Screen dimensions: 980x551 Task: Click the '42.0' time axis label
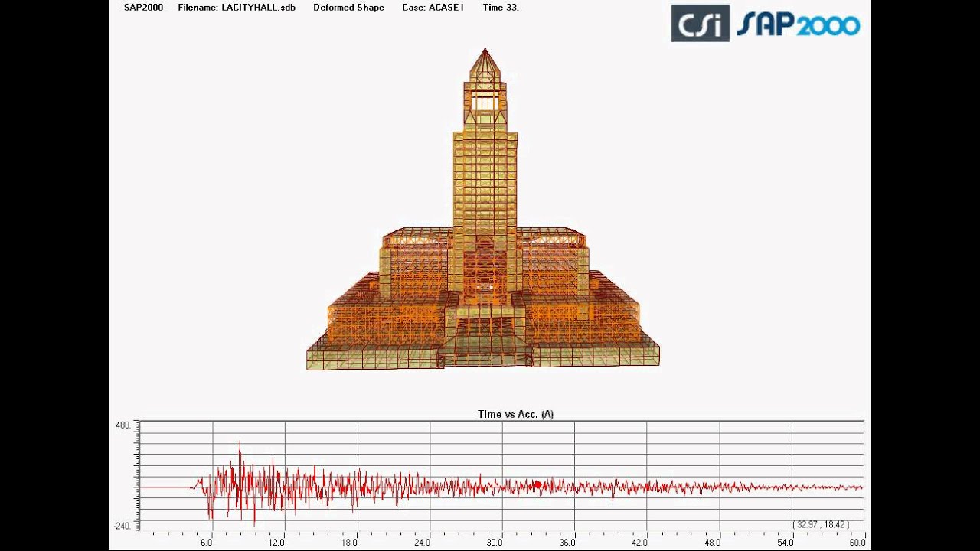click(640, 543)
